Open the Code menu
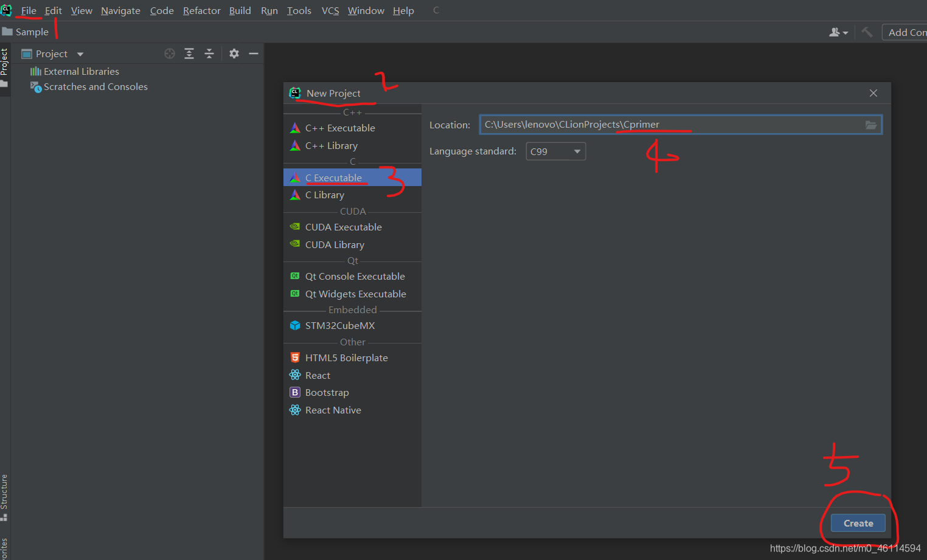Screen dimensions: 927x560 tap(162, 11)
